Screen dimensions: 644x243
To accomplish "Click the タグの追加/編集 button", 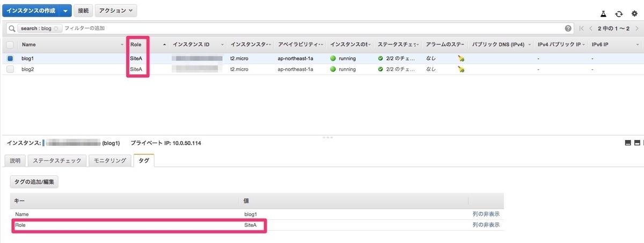I will (34, 182).
